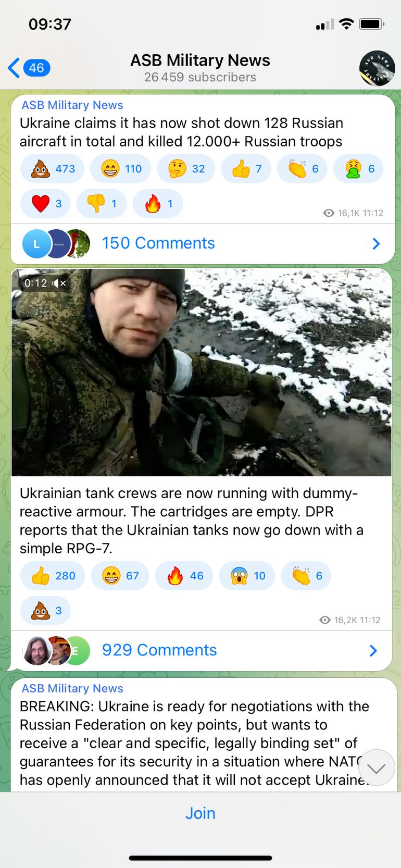The image size is (401, 868).
Task: Play the soldier video thumbnail
Action: pyautogui.click(x=202, y=372)
